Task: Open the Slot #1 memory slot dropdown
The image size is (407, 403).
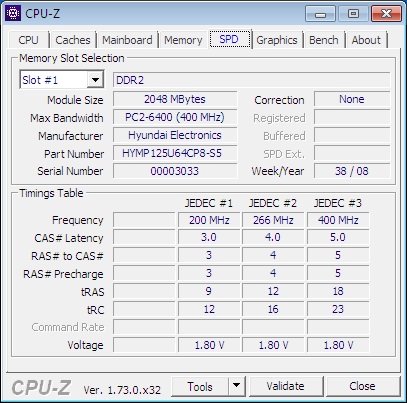Action: [x=95, y=80]
